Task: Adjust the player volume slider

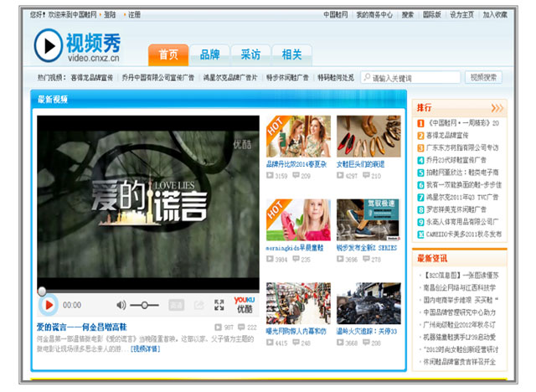Action: [x=145, y=305]
